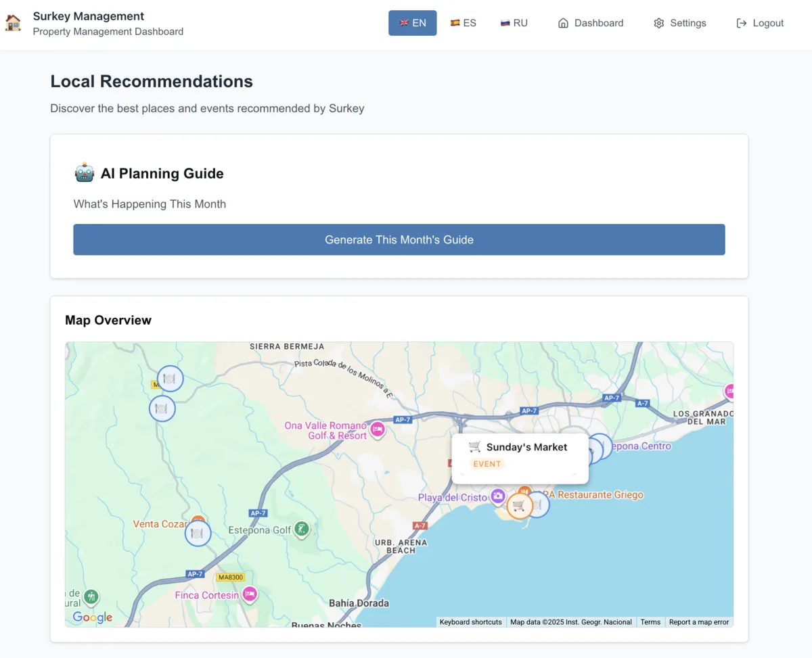Open the Dashboard page
This screenshot has width=812, height=658.
(591, 23)
